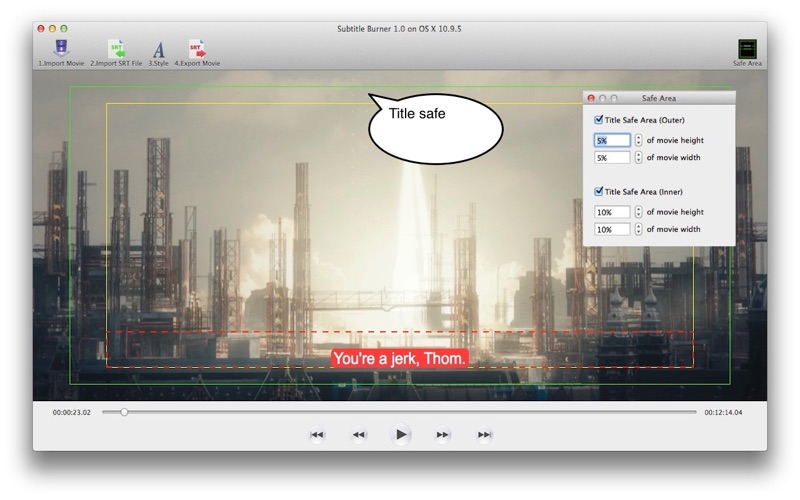Click the inner movie width percentage field
This screenshot has height=500, width=800.
tap(612, 229)
